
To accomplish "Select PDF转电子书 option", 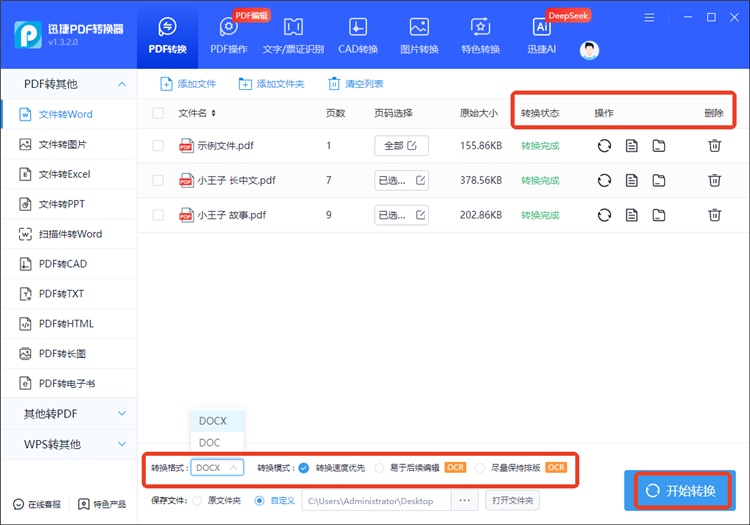I will click(x=69, y=383).
